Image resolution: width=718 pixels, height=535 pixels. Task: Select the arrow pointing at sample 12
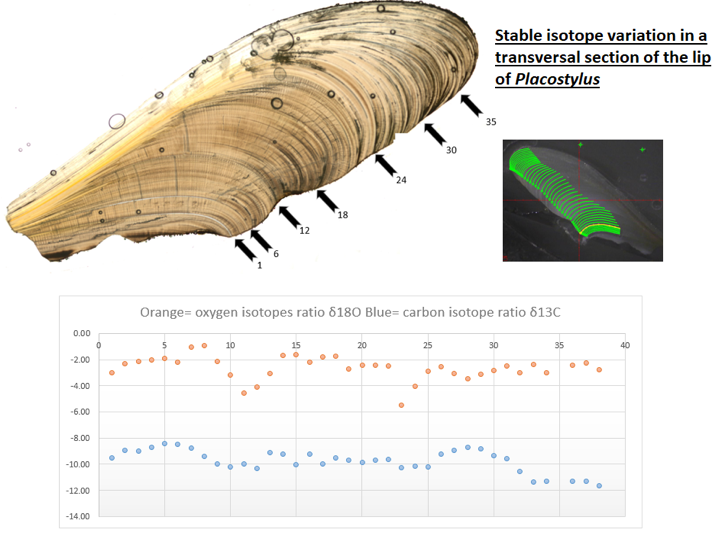pyautogui.click(x=288, y=217)
